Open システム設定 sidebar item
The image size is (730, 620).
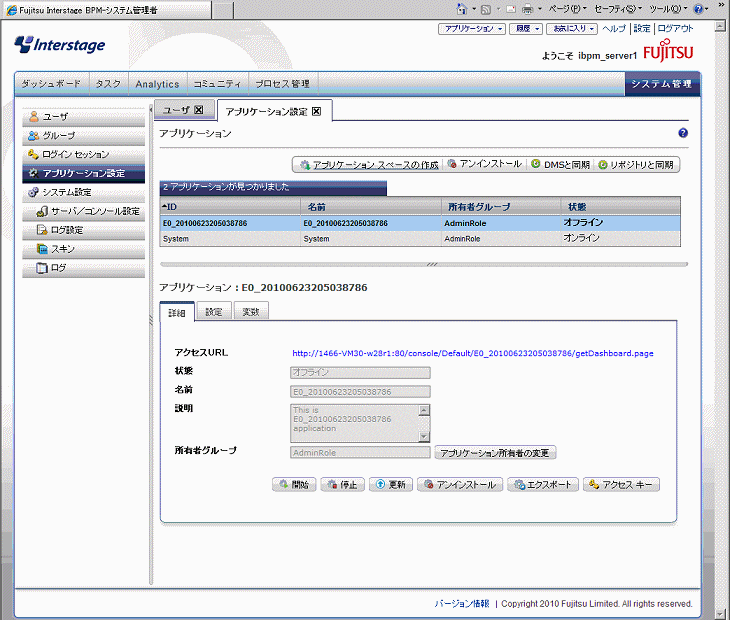pos(83,192)
